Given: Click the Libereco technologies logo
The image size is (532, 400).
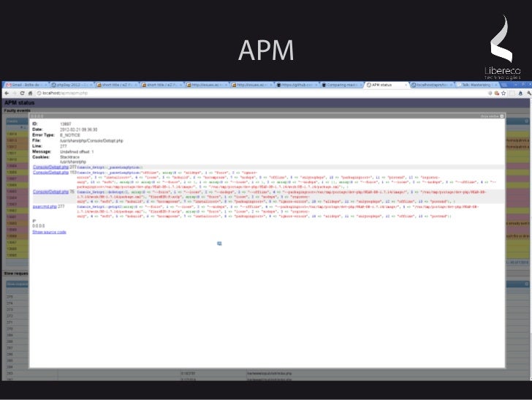Looking at the screenshot, I should (503, 48).
